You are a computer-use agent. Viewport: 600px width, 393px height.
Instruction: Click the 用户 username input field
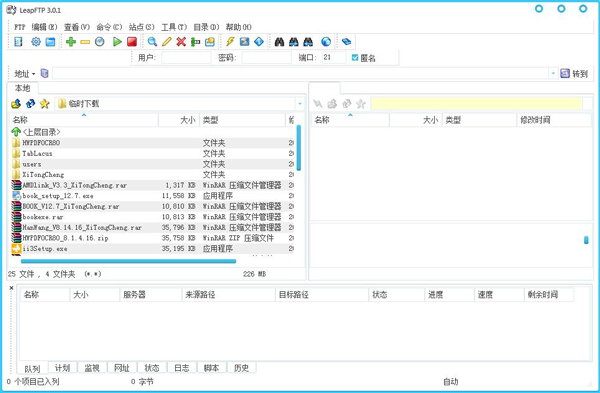[186, 58]
